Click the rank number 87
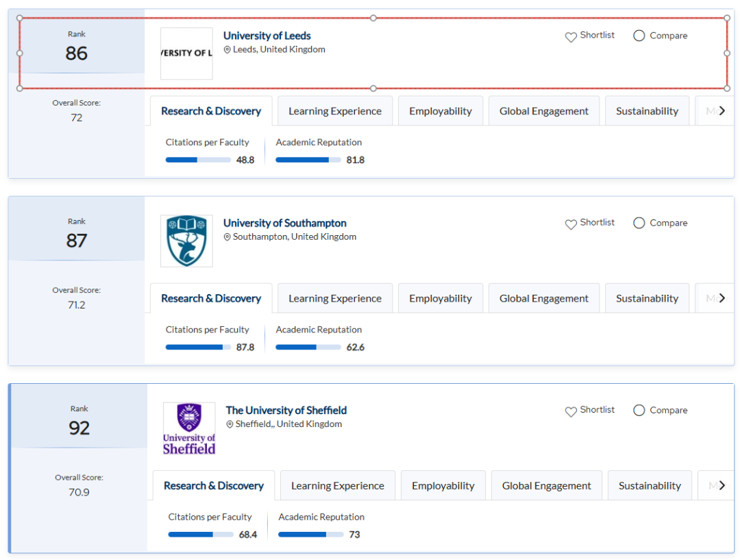The image size is (740, 560). pos(77,241)
